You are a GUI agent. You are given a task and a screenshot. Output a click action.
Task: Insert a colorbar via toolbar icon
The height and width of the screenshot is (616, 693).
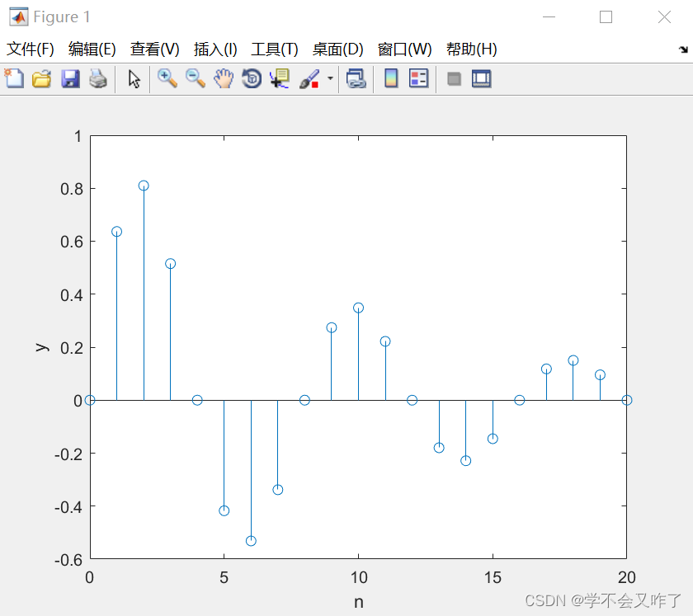(391, 78)
